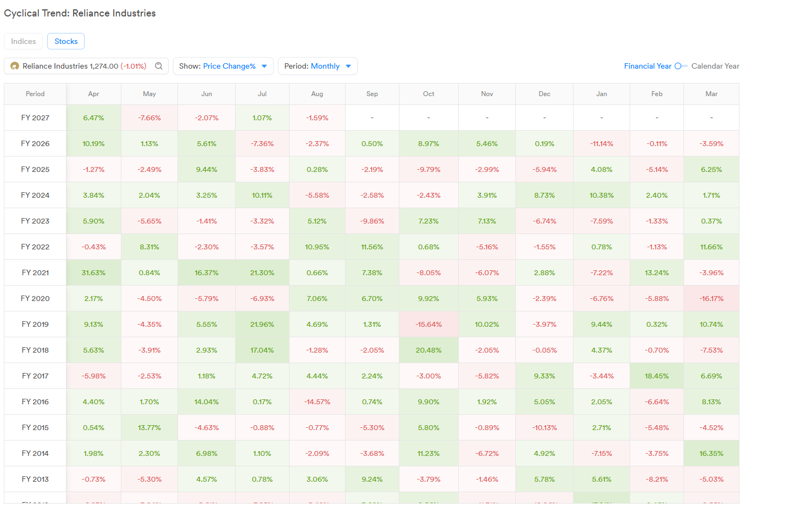The width and height of the screenshot is (812, 507).
Task: Select the Dec column header
Action: 544,94
